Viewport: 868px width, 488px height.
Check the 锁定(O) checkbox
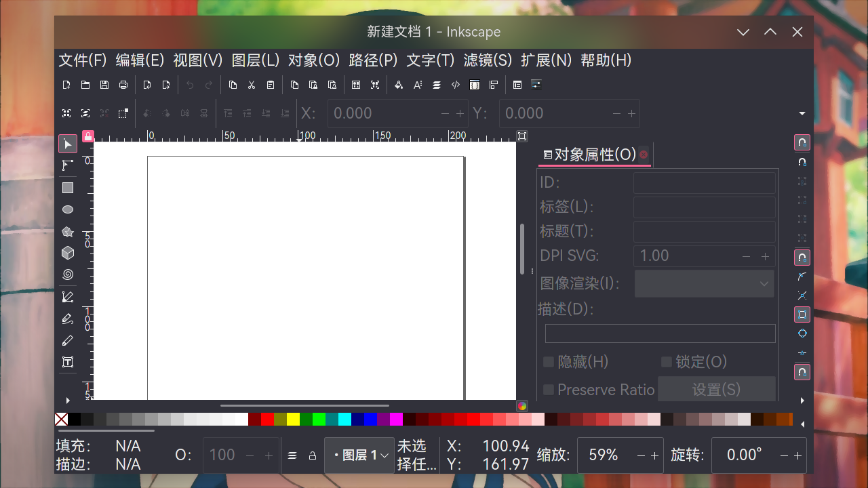coord(666,361)
